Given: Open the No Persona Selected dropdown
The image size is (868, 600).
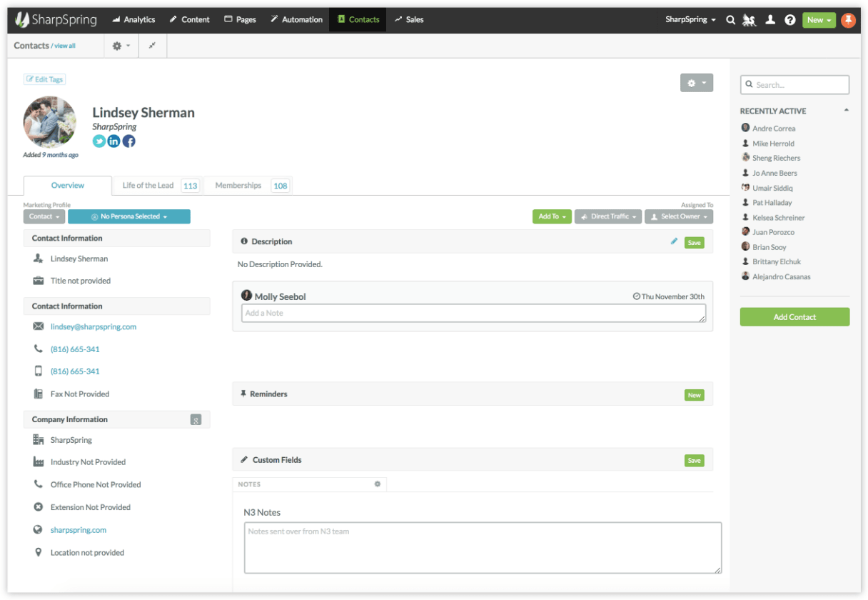Looking at the screenshot, I should (129, 216).
